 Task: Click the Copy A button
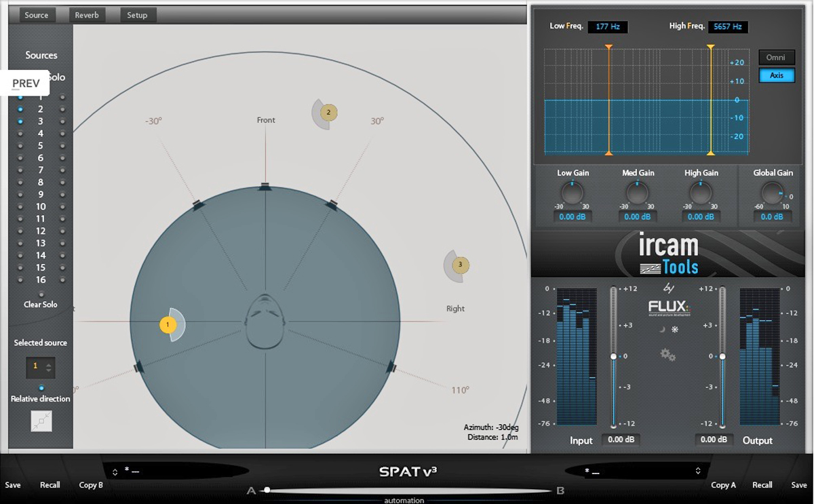pyautogui.click(x=723, y=485)
